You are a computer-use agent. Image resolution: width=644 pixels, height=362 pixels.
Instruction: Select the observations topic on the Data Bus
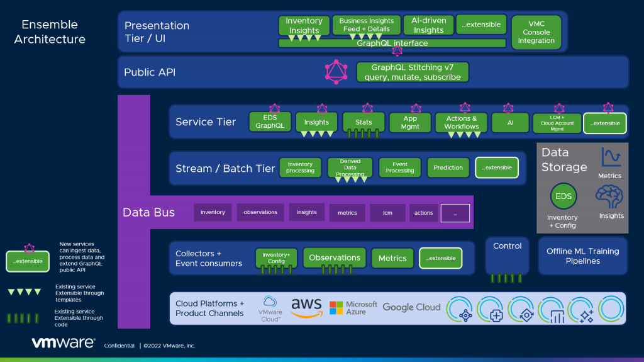(x=260, y=212)
